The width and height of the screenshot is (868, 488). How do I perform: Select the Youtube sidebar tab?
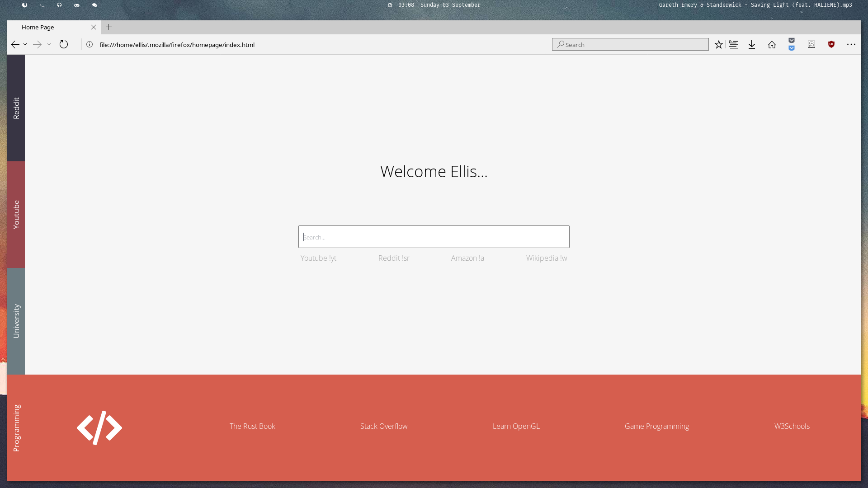(x=16, y=215)
